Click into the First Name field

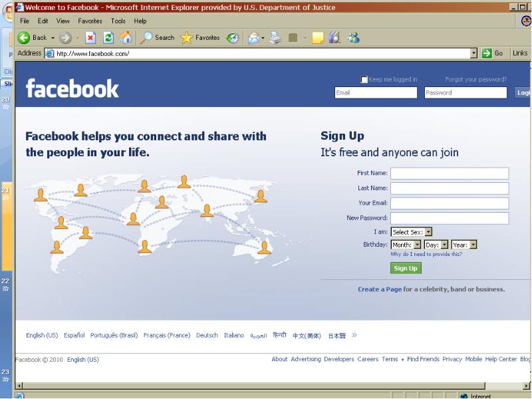coord(450,173)
